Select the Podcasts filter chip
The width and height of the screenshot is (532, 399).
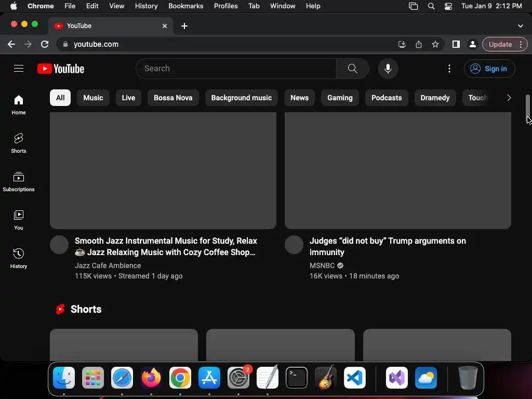pyautogui.click(x=387, y=98)
